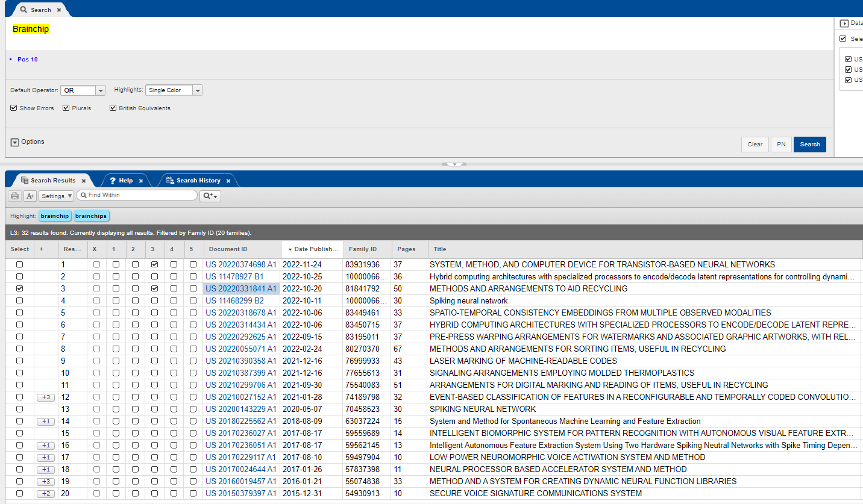Image resolution: width=863 pixels, height=504 pixels.
Task: Click the panel splitter collapse handle
Action: pos(455,164)
